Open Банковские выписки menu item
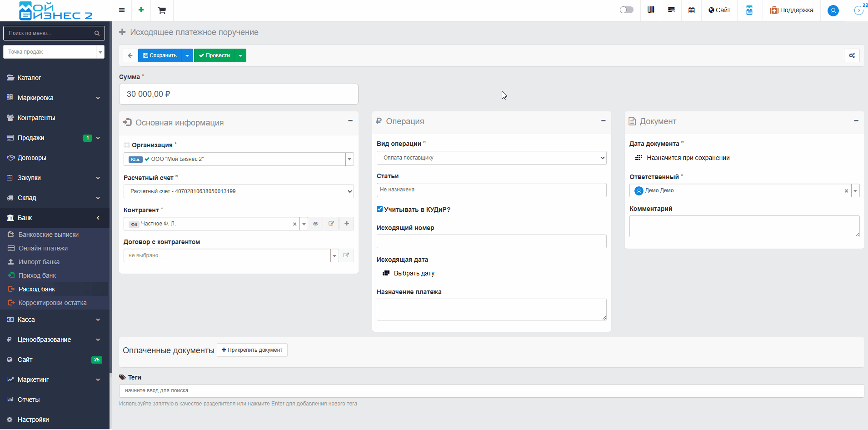868x430 pixels. [49, 235]
